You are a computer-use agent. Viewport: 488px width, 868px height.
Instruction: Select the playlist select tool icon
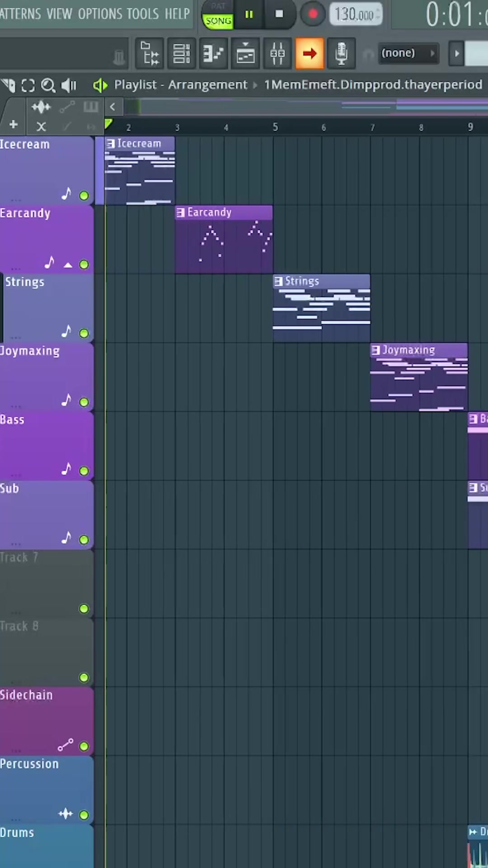tap(28, 85)
